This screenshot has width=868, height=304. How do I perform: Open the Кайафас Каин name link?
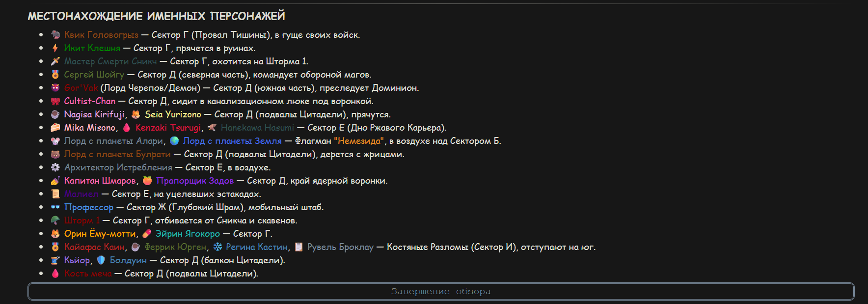(94, 247)
